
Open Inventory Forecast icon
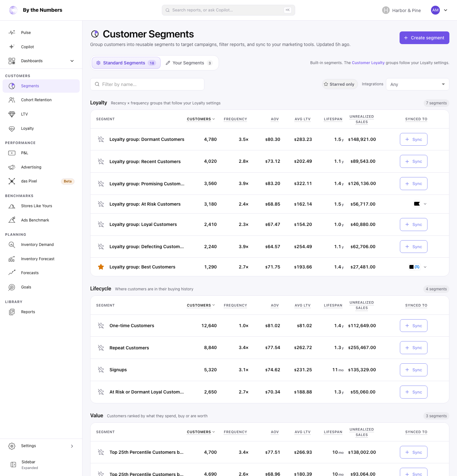pos(12,259)
